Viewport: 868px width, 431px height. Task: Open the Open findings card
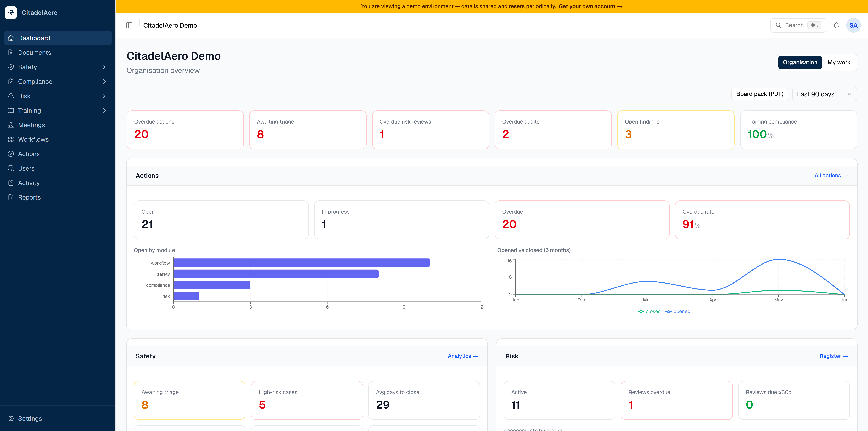pyautogui.click(x=676, y=130)
